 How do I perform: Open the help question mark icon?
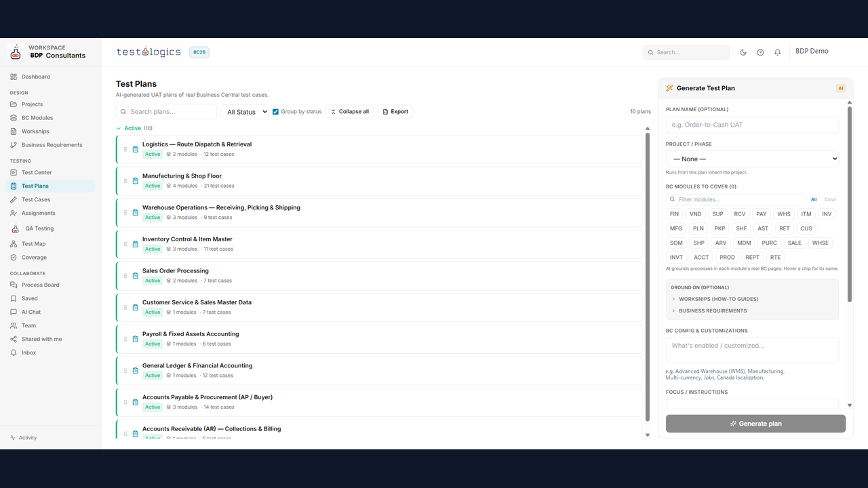pyautogui.click(x=760, y=52)
